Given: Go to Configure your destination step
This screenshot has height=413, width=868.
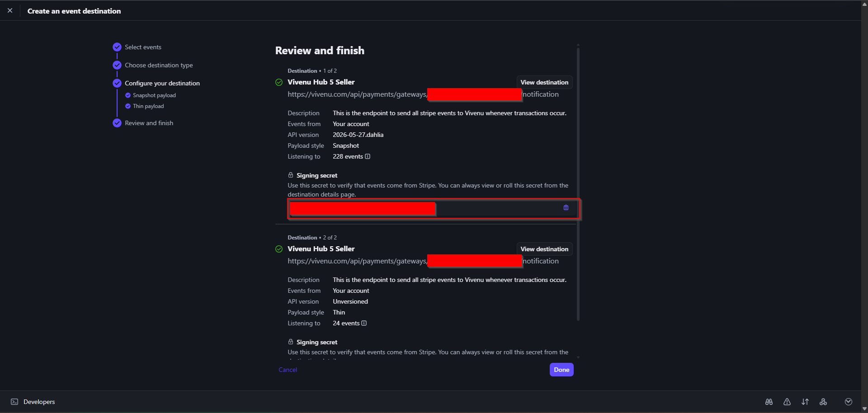Looking at the screenshot, I should (x=162, y=83).
